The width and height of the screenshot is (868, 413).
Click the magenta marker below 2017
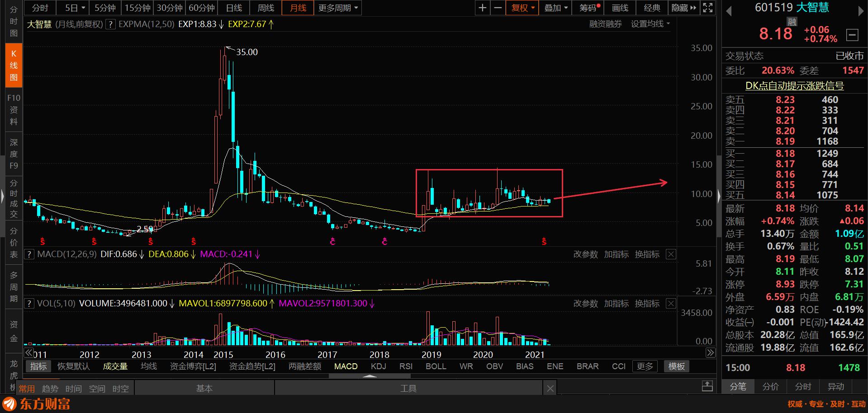point(333,242)
